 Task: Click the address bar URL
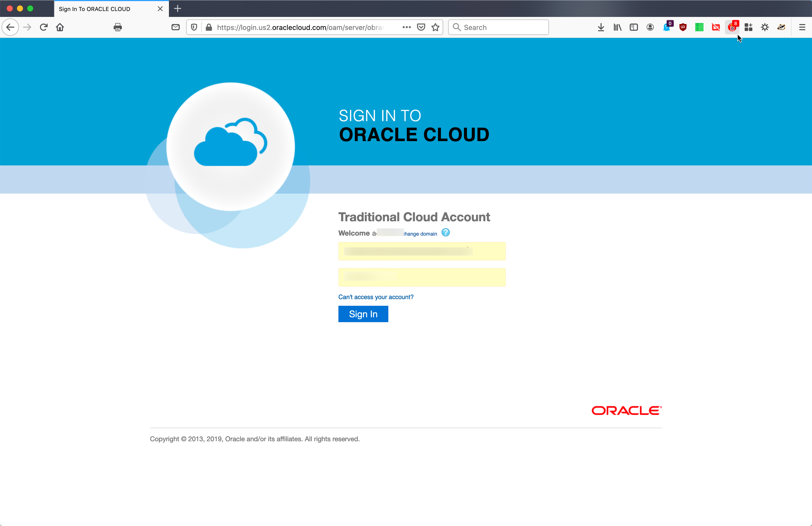click(300, 27)
